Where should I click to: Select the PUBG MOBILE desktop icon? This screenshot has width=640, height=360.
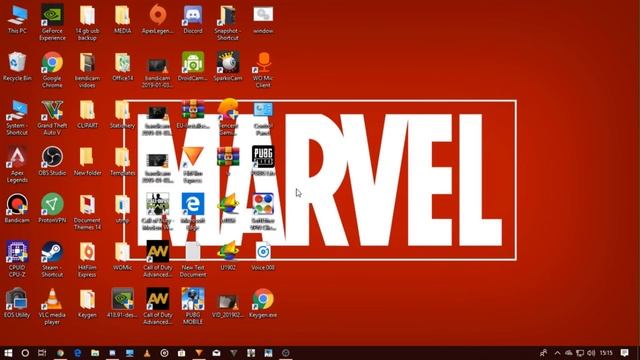click(193, 307)
